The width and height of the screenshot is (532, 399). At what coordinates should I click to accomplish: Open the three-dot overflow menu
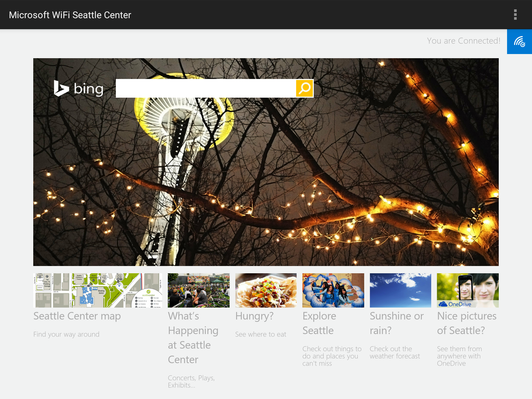click(515, 15)
